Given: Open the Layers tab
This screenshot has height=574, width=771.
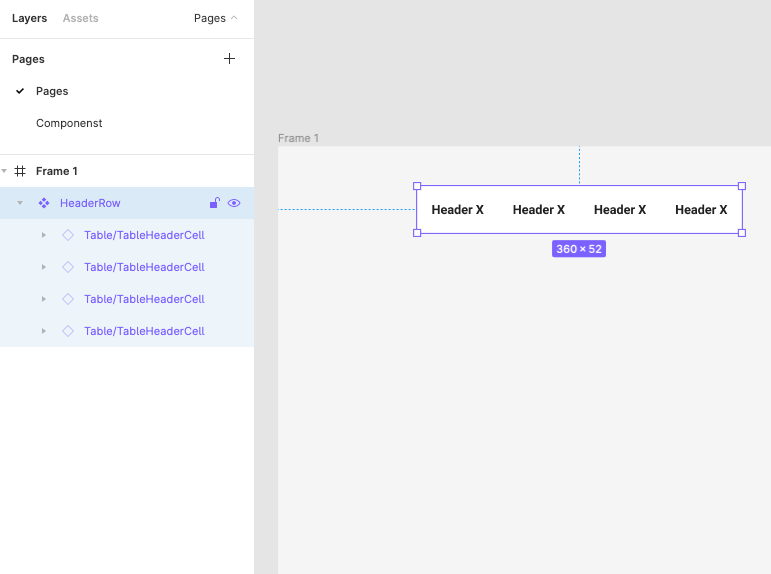Looking at the screenshot, I should click(29, 18).
